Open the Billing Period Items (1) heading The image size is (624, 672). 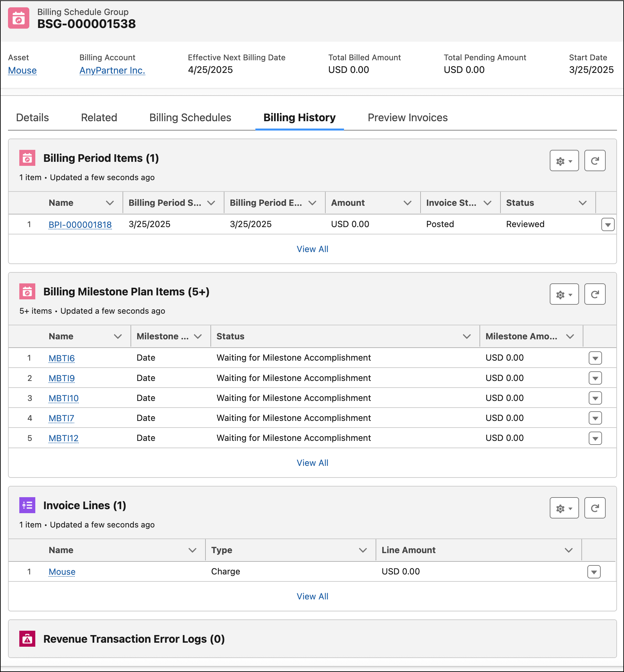pyautogui.click(x=101, y=158)
